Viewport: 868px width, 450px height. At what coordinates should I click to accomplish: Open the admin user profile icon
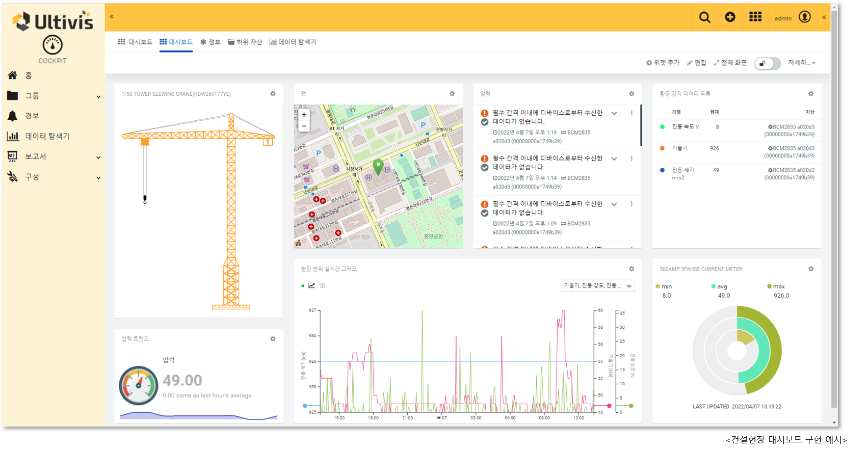[x=805, y=17]
